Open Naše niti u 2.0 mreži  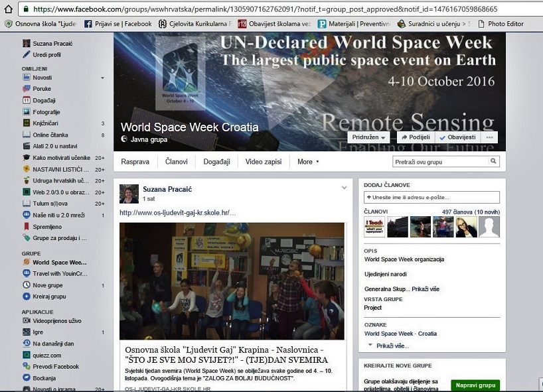click(58, 215)
